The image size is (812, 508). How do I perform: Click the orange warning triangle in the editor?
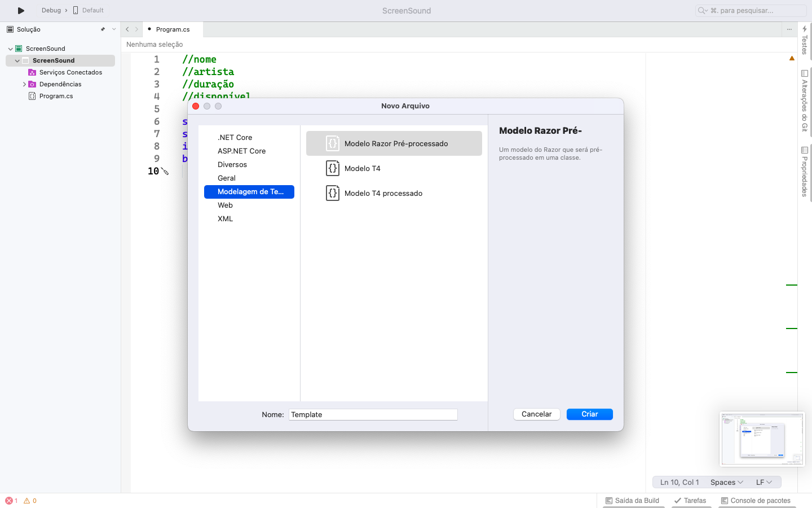pos(792,58)
